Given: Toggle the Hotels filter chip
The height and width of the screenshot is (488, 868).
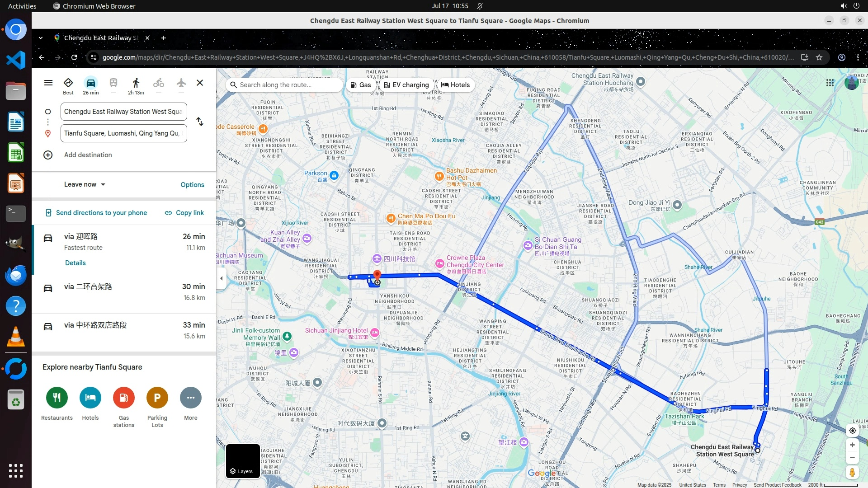Looking at the screenshot, I should click(455, 85).
